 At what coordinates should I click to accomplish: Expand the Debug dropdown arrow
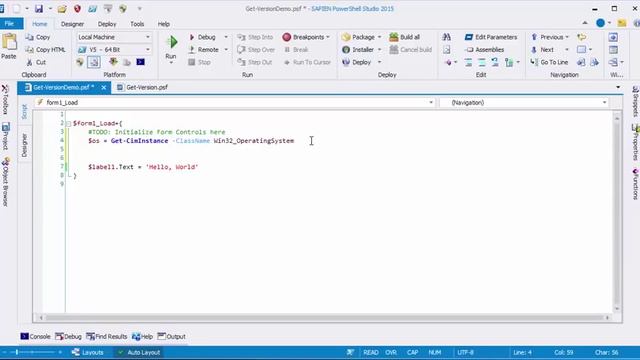click(x=226, y=37)
